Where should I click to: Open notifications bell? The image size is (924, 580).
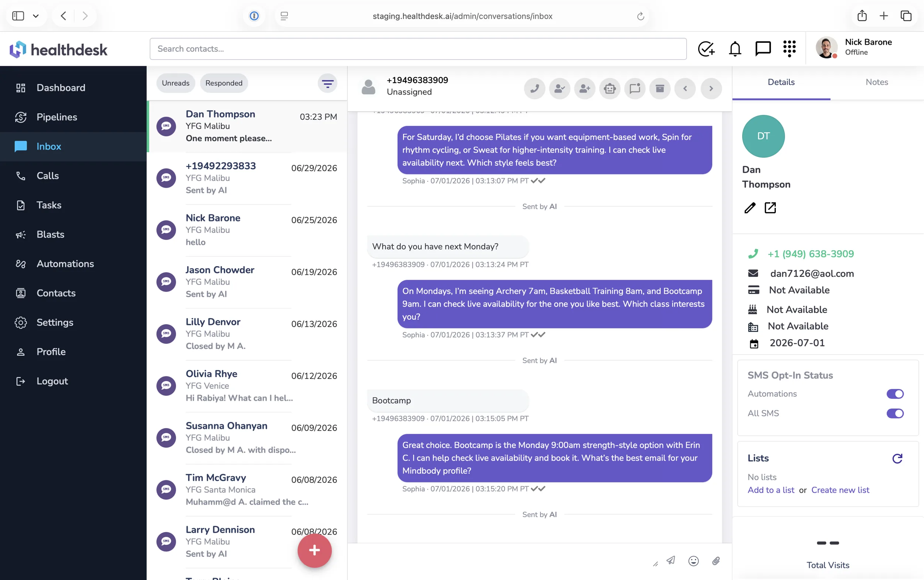coord(735,49)
